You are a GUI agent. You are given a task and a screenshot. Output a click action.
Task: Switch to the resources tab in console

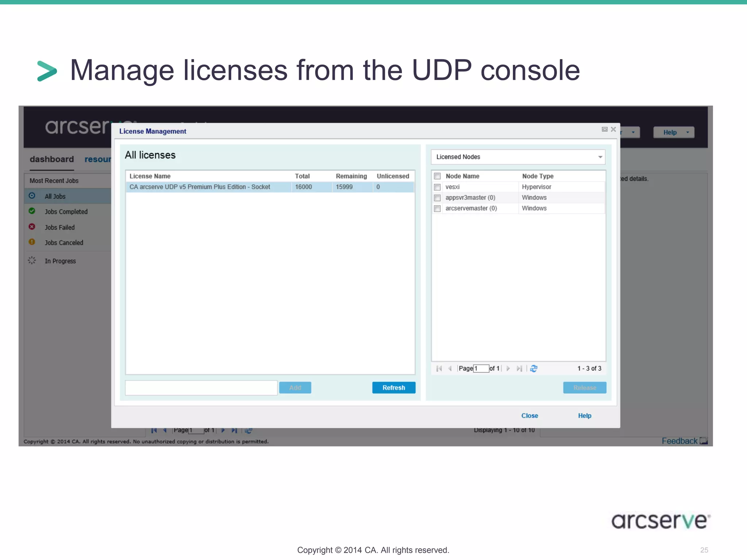[x=98, y=159]
